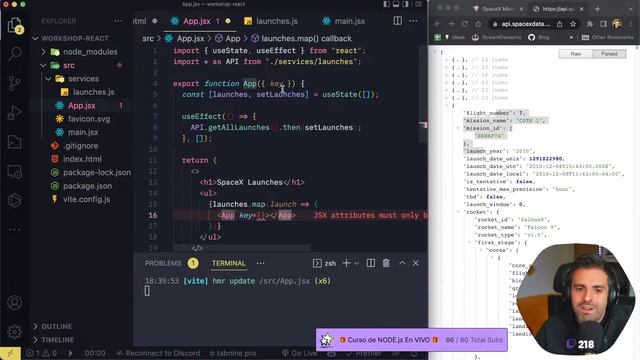Switch JSON viewer to Raw
The image size is (640, 360).
coord(576,54)
